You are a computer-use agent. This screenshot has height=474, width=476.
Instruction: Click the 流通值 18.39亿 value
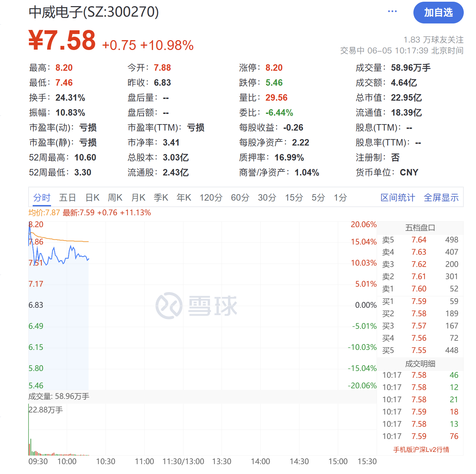(406, 113)
